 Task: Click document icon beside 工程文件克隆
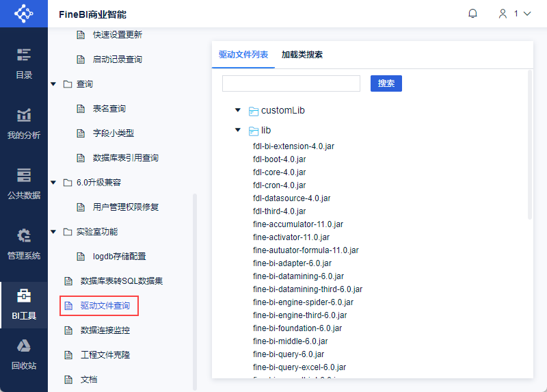68,355
